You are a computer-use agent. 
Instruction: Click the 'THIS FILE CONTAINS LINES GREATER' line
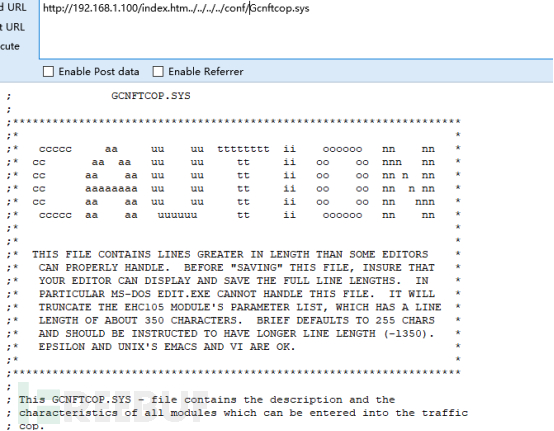230,254
